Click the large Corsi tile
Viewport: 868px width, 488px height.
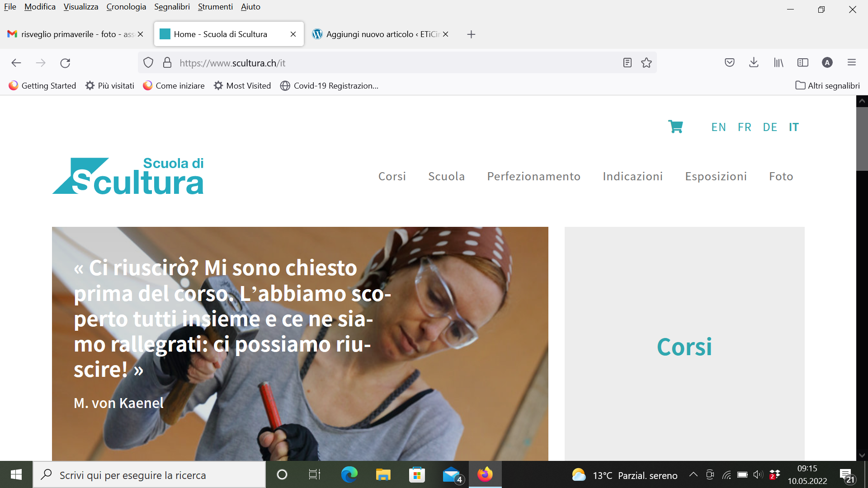point(684,344)
